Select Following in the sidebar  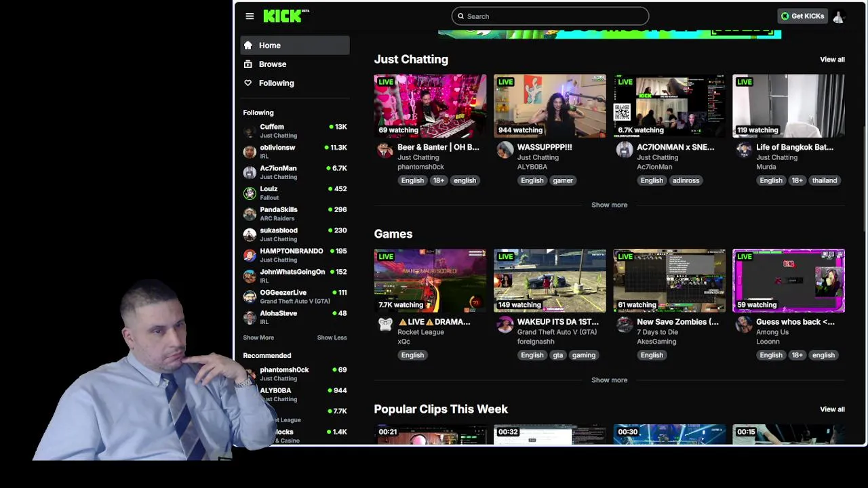point(295,83)
